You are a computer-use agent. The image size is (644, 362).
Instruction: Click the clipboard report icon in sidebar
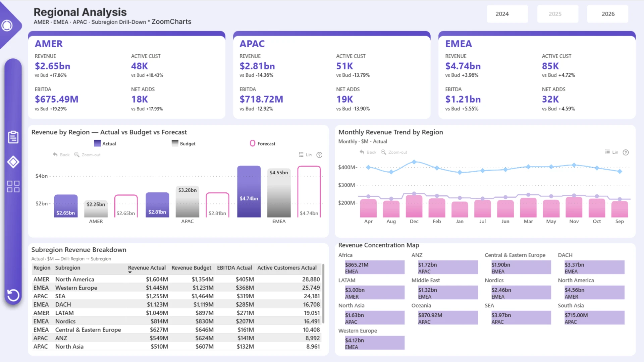click(x=13, y=137)
